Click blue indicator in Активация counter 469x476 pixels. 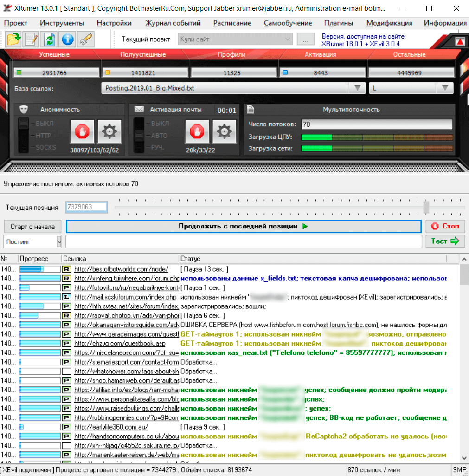pyautogui.click(x=285, y=72)
